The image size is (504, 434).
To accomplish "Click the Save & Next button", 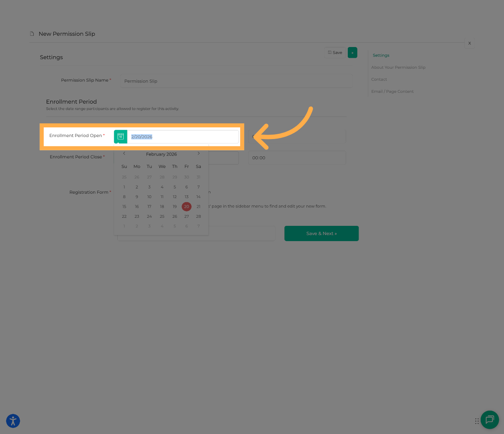I will point(321,233).
